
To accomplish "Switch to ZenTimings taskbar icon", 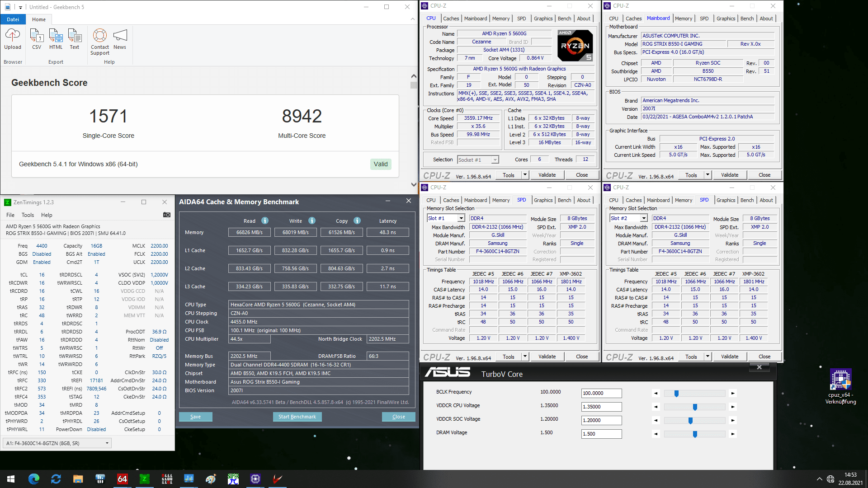I will coord(145,479).
